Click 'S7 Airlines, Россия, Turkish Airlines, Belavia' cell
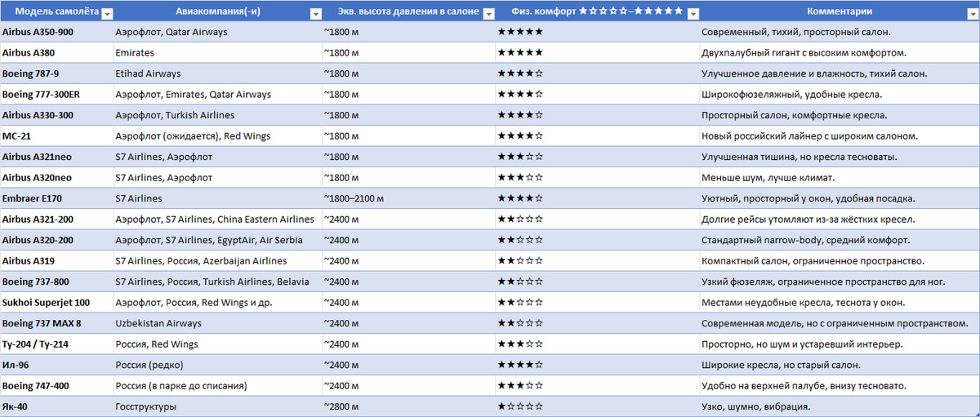 (218, 282)
